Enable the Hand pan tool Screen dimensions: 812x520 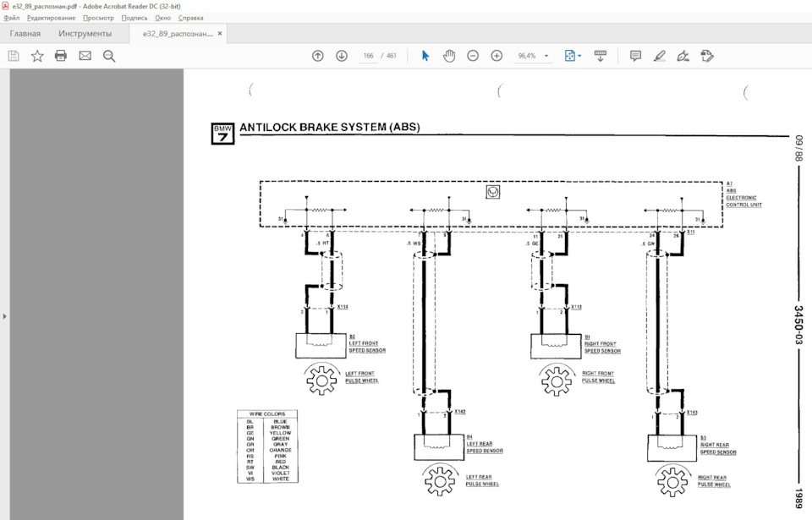(449, 56)
